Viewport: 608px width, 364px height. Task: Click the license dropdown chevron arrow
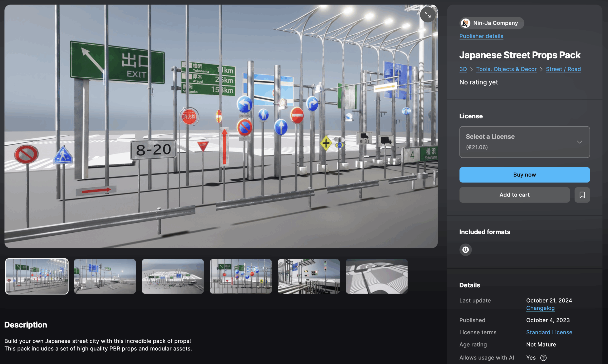point(579,142)
